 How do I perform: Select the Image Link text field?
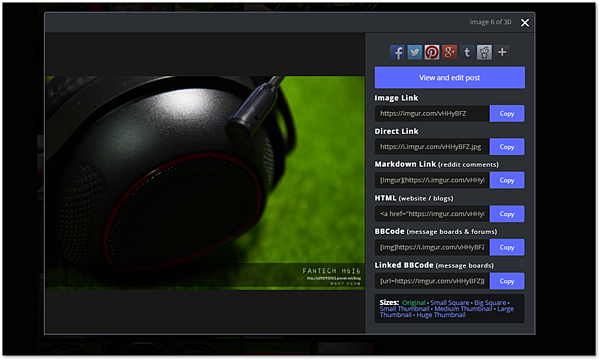432,114
